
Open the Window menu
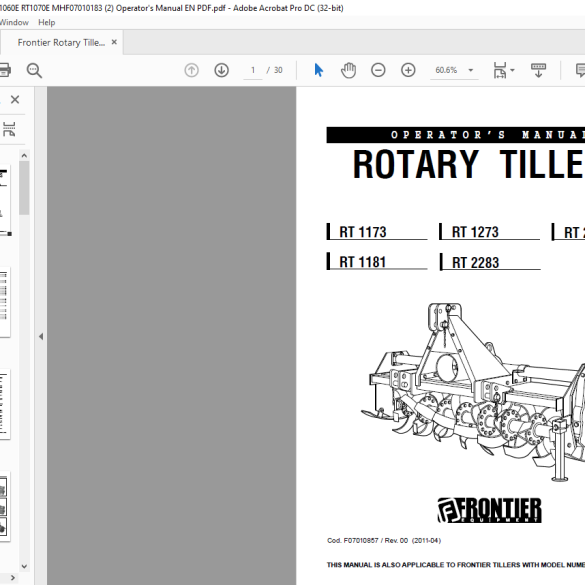pos(14,22)
